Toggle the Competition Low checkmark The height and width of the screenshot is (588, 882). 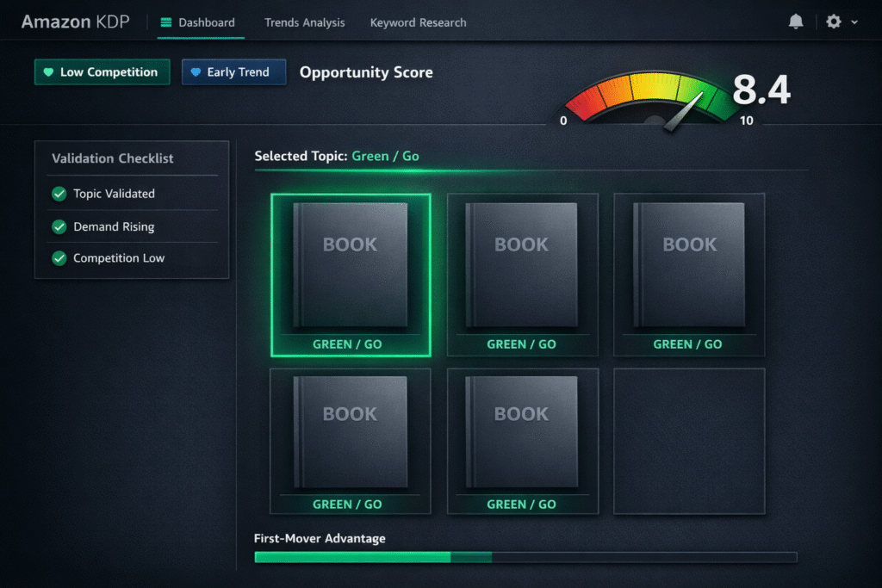click(59, 258)
